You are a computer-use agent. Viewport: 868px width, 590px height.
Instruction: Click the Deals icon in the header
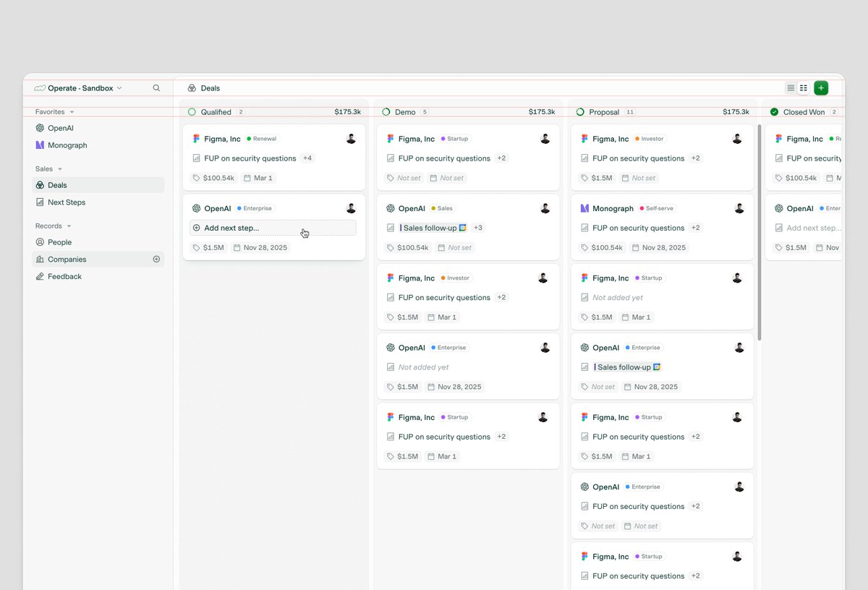click(x=192, y=88)
